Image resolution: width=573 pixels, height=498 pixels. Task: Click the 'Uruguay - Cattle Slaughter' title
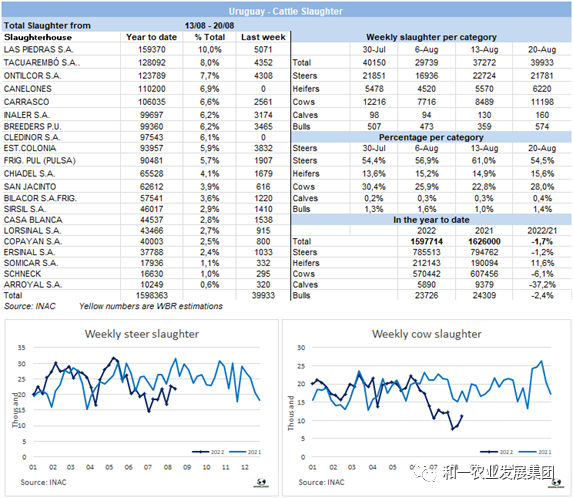[285, 11]
